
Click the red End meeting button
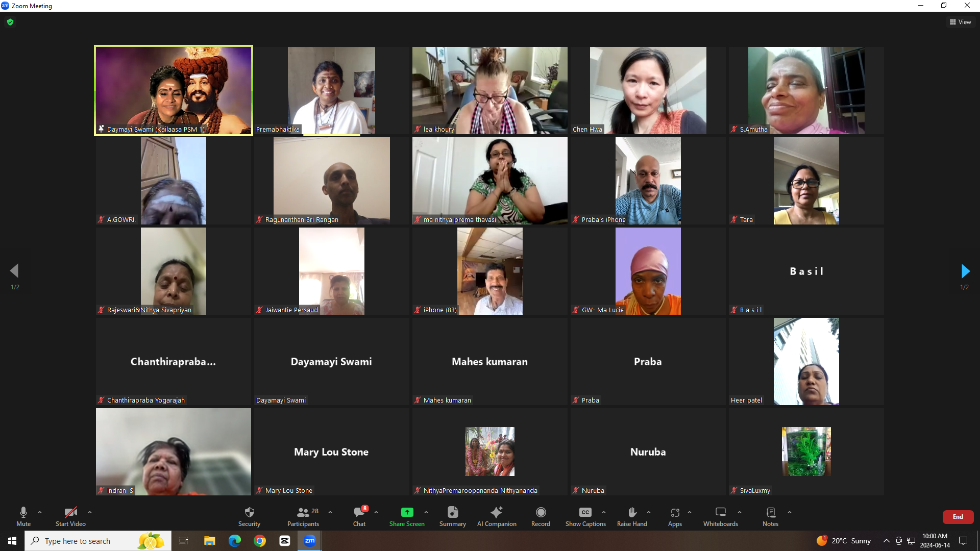[958, 517]
